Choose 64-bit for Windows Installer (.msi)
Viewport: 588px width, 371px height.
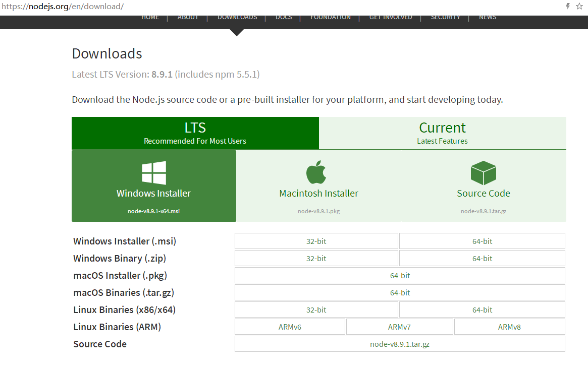coord(482,241)
